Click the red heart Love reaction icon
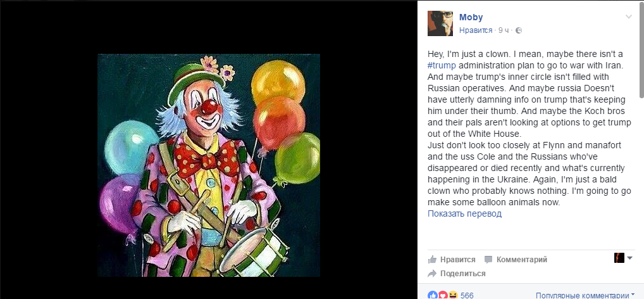Viewport: 644px width, 299px height. [x=443, y=295]
